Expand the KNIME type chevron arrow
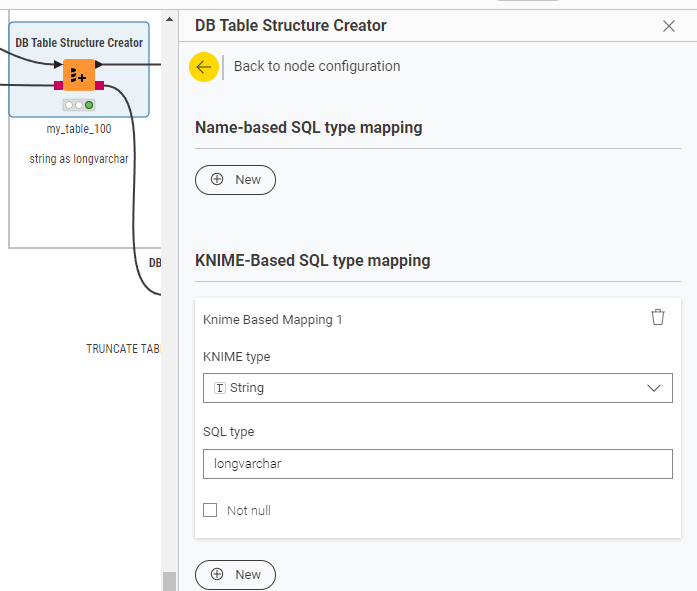Image resolution: width=697 pixels, height=591 pixels. (654, 388)
